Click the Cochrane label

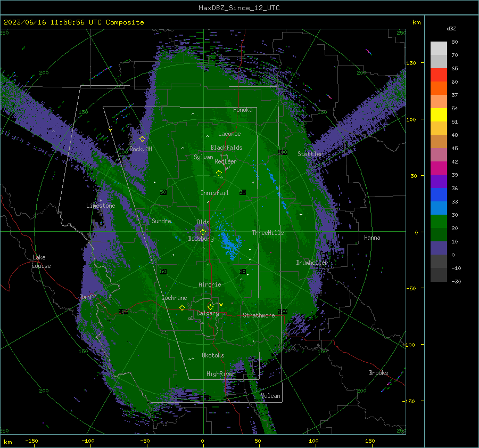click(x=174, y=298)
